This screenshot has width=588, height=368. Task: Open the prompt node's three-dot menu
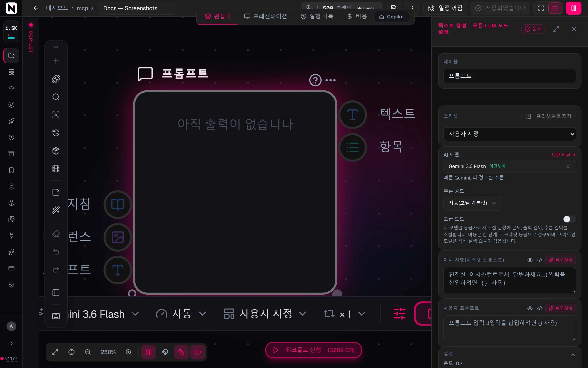331,80
